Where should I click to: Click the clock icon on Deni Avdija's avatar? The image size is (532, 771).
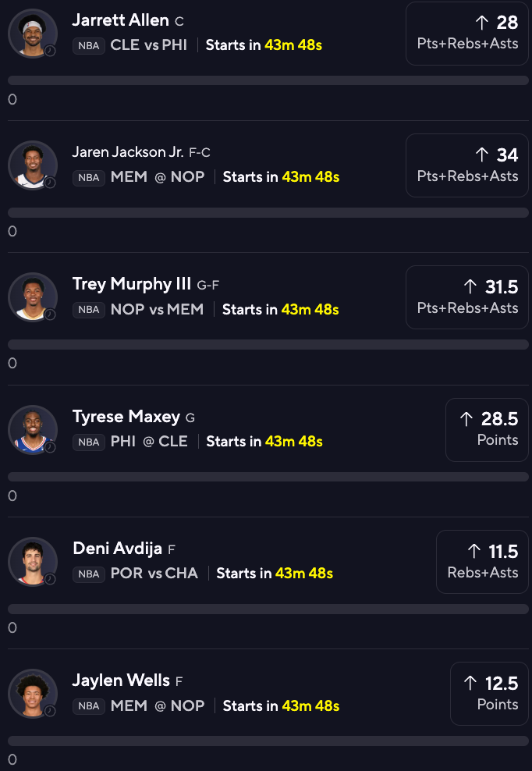tap(50, 579)
